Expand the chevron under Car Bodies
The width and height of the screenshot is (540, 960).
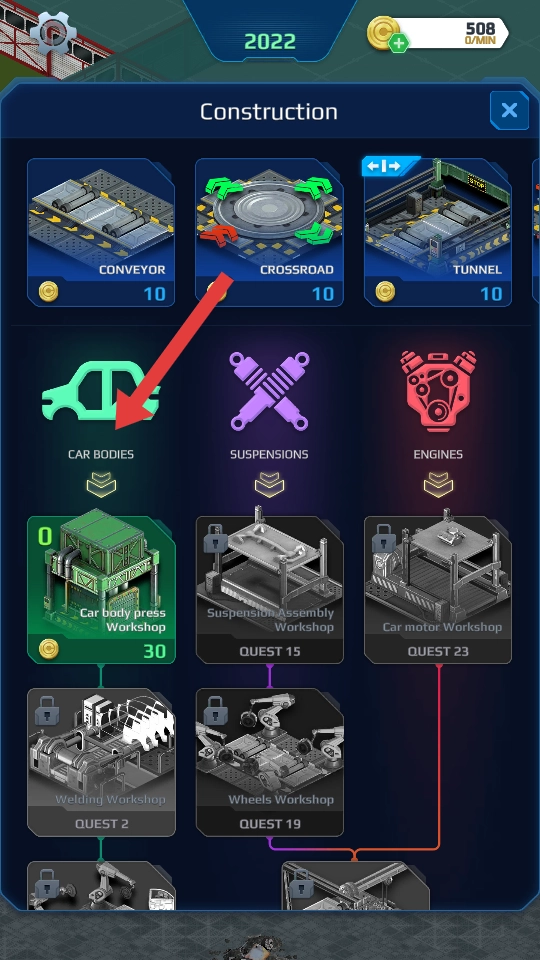point(101,484)
